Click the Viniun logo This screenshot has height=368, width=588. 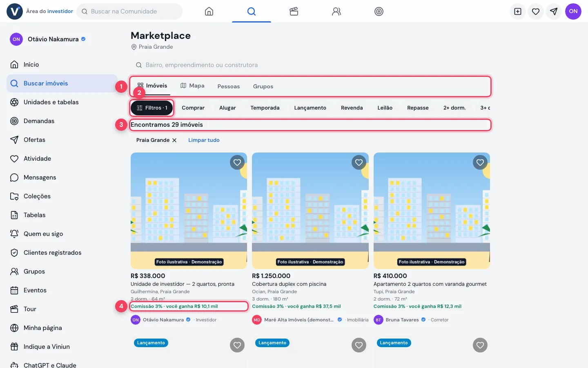15,11
